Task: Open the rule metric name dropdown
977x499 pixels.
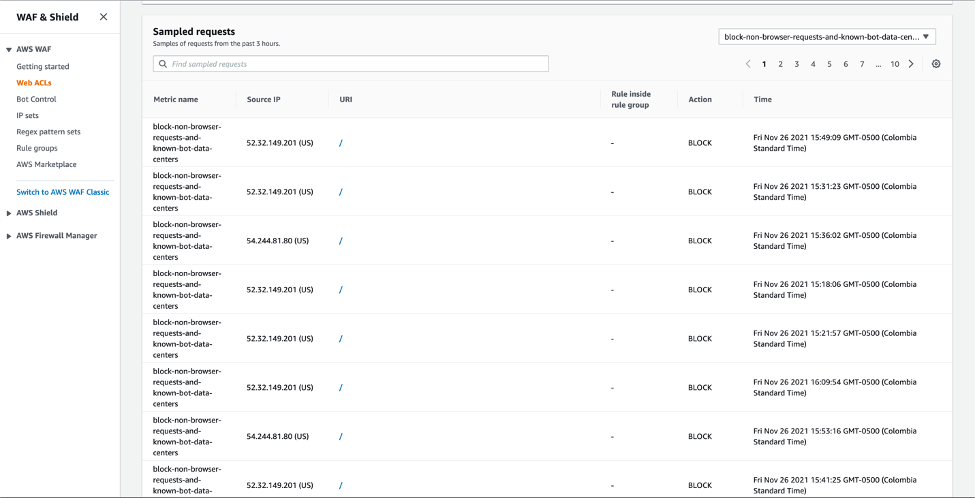Action: pyautogui.click(x=827, y=37)
